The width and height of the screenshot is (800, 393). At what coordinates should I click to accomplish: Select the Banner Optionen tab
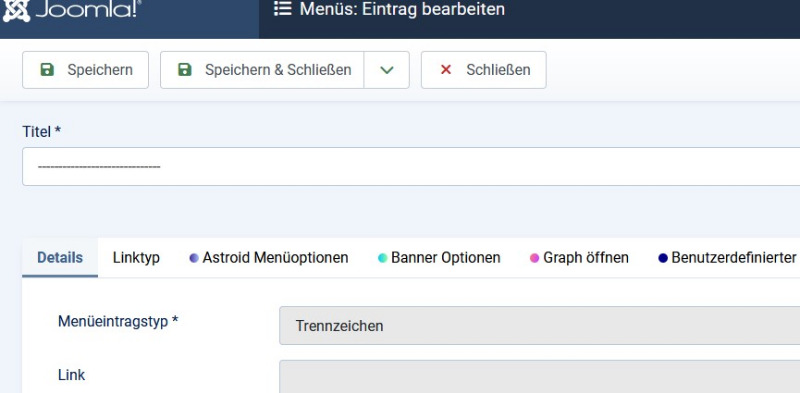click(x=439, y=258)
